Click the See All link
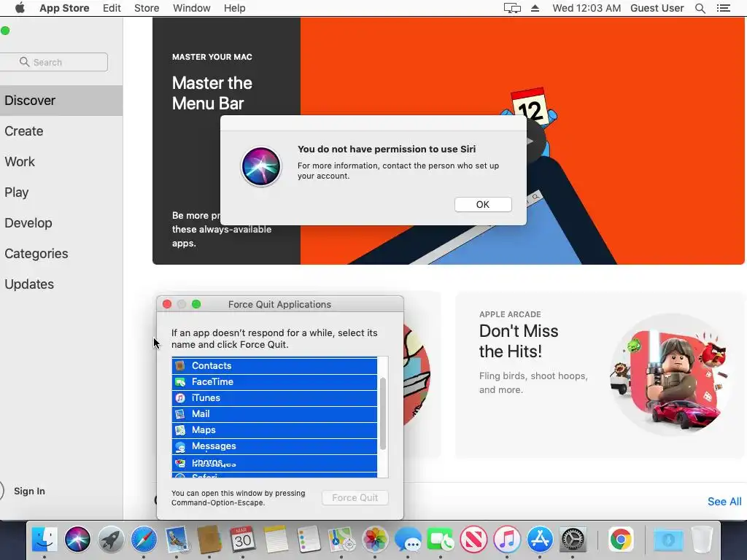Image resolution: width=747 pixels, height=560 pixels. 724,502
